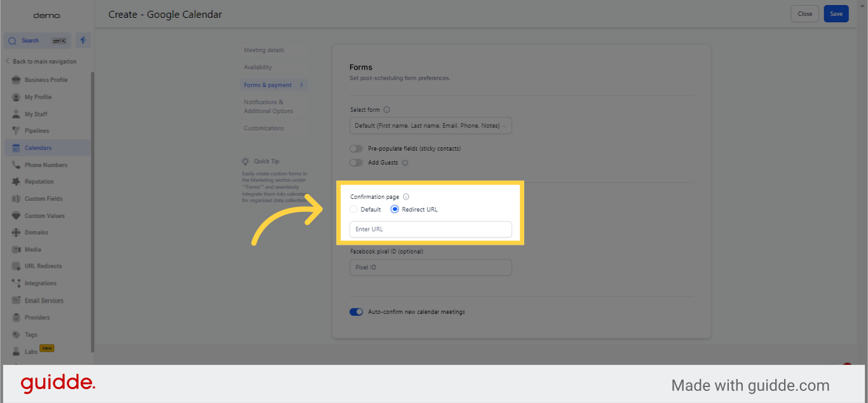Click the info icon beside Confirmation page
Viewport: 868px width, 403px height.
click(x=406, y=197)
